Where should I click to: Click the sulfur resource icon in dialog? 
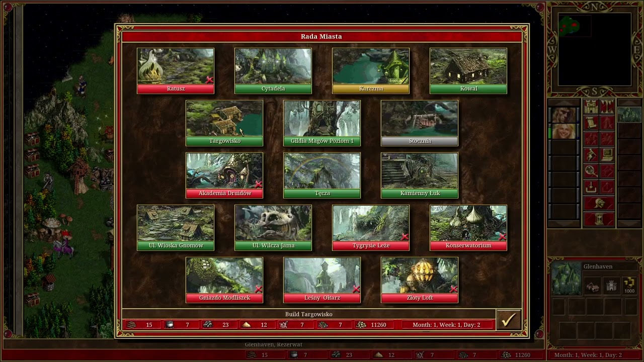pos(246,325)
